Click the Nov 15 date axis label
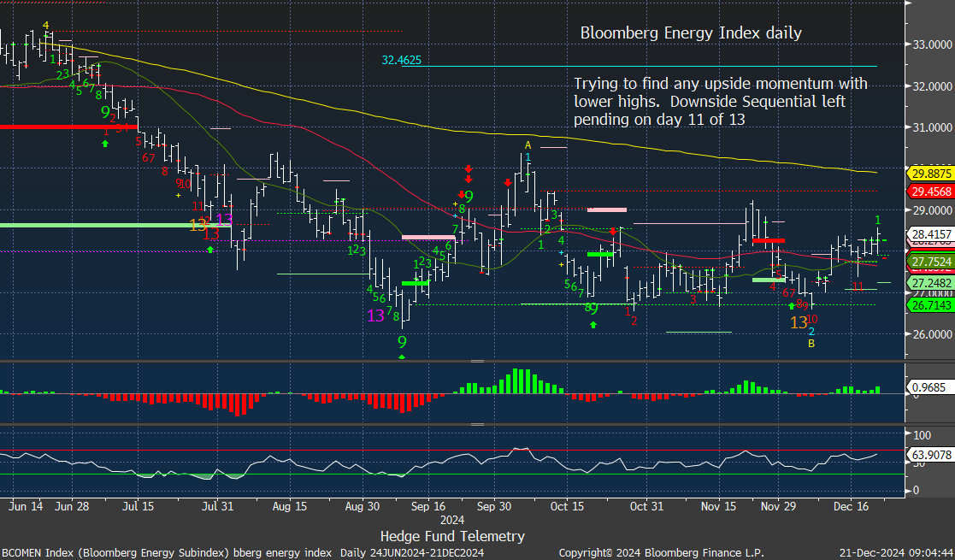The image size is (955, 560). click(719, 506)
